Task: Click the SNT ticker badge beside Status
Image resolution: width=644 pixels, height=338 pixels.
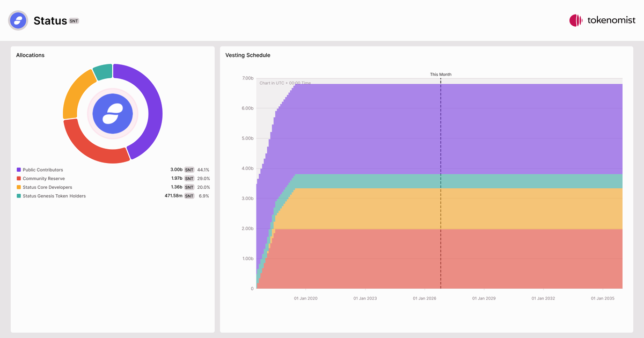Action: 74,21
